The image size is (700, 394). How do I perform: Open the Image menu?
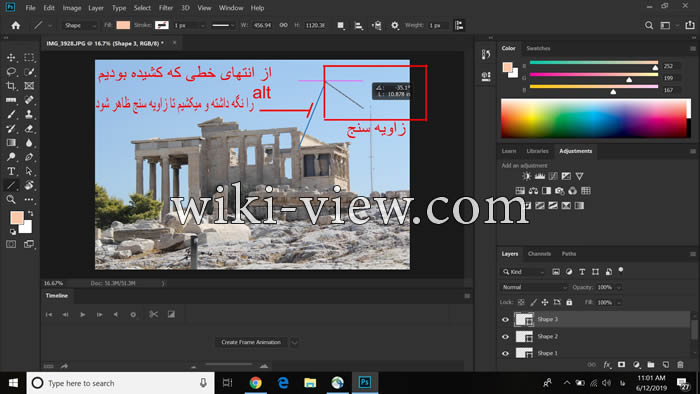pyautogui.click(x=72, y=8)
